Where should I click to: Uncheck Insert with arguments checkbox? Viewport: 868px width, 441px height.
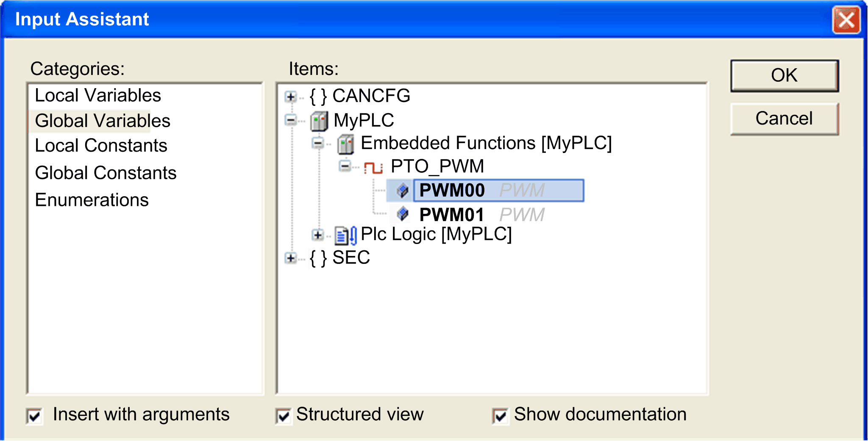tap(34, 416)
